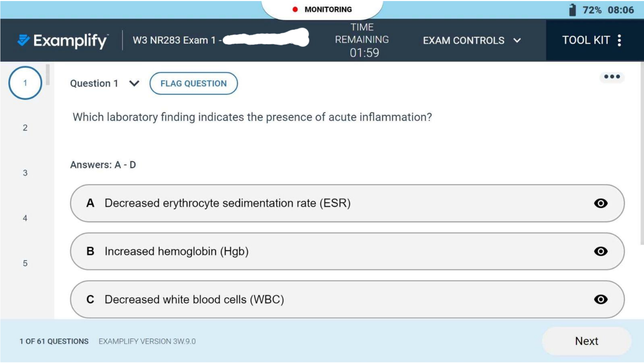Jump to question 3 in the sidebar
This screenshot has height=363, width=644.
pos(24,173)
